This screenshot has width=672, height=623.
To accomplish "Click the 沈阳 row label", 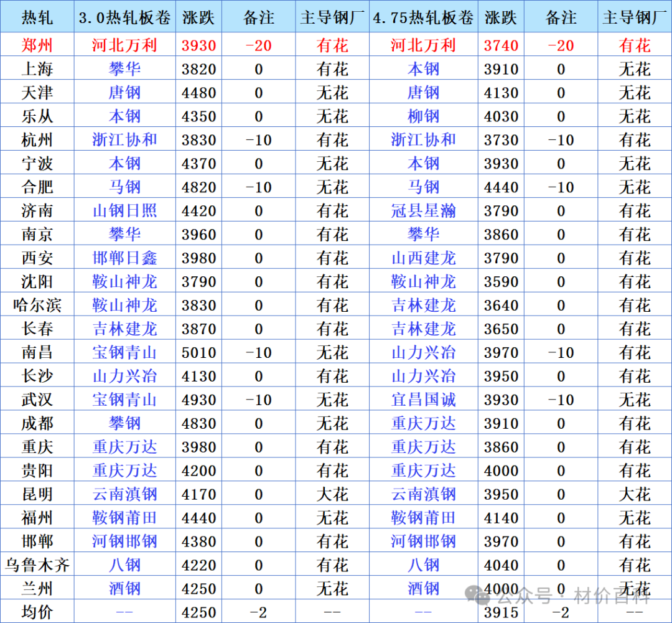I will 37,281.
